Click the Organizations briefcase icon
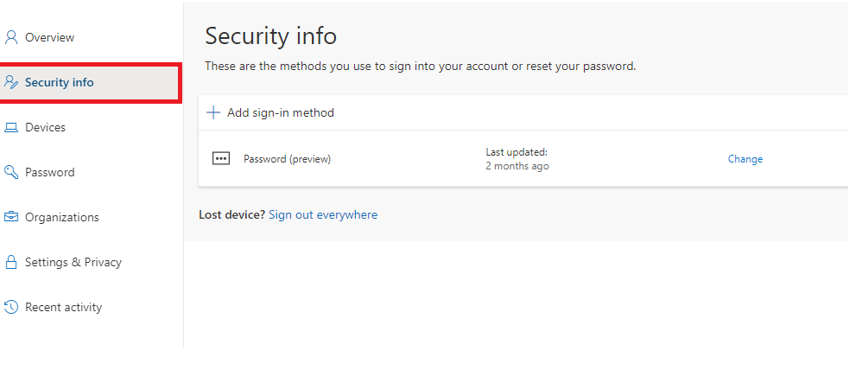This screenshot has height=370, width=868. [x=11, y=217]
